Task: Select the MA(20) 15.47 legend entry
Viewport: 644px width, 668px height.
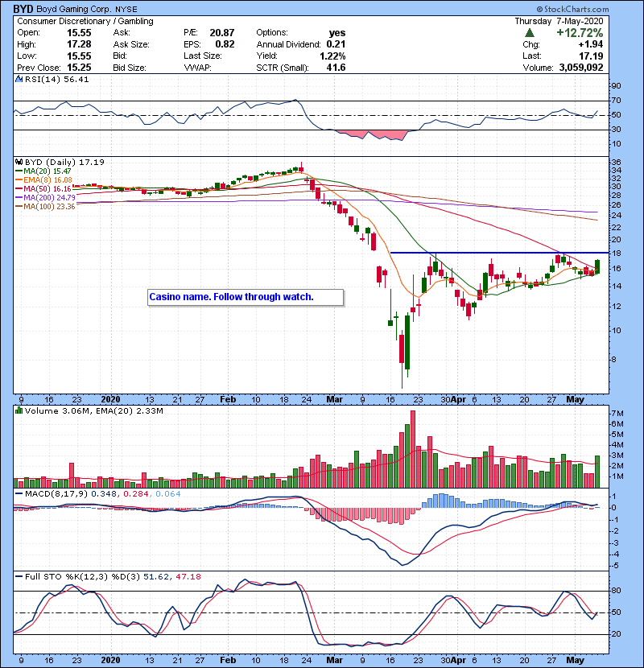Action: pos(43,171)
